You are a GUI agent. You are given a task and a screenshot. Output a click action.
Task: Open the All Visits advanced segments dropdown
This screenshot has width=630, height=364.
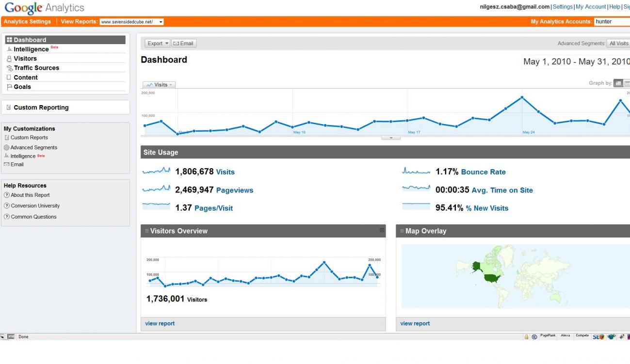[619, 44]
